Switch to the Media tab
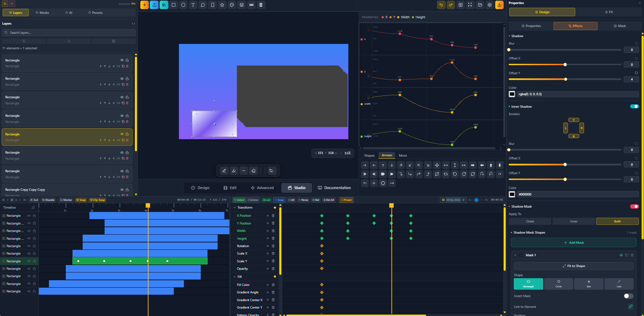Viewport: 644px width, 316px height. point(42,13)
